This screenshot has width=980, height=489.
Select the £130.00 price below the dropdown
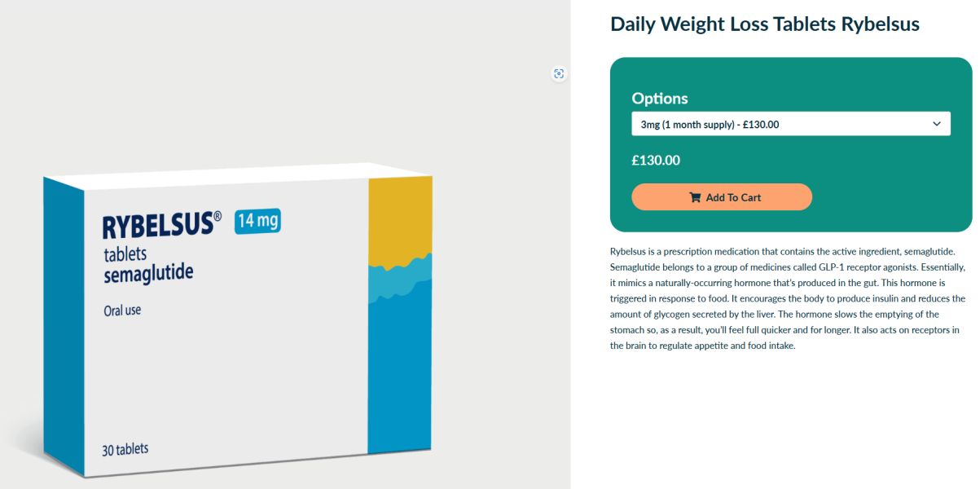[x=656, y=161]
